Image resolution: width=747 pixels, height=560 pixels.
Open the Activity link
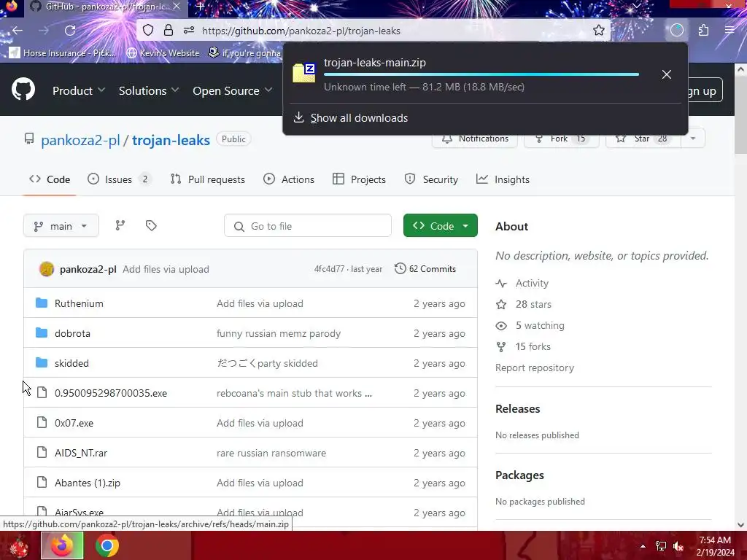pos(532,283)
